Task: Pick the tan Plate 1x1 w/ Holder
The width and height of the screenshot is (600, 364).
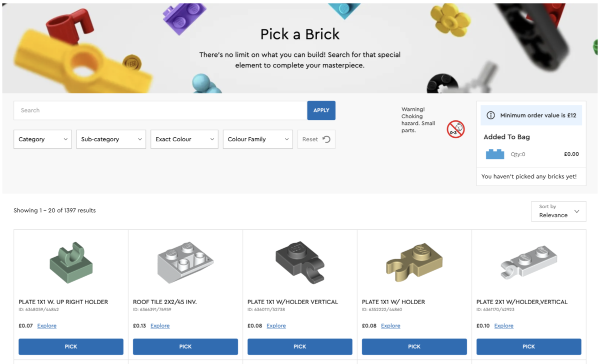Action: click(x=414, y=346)
